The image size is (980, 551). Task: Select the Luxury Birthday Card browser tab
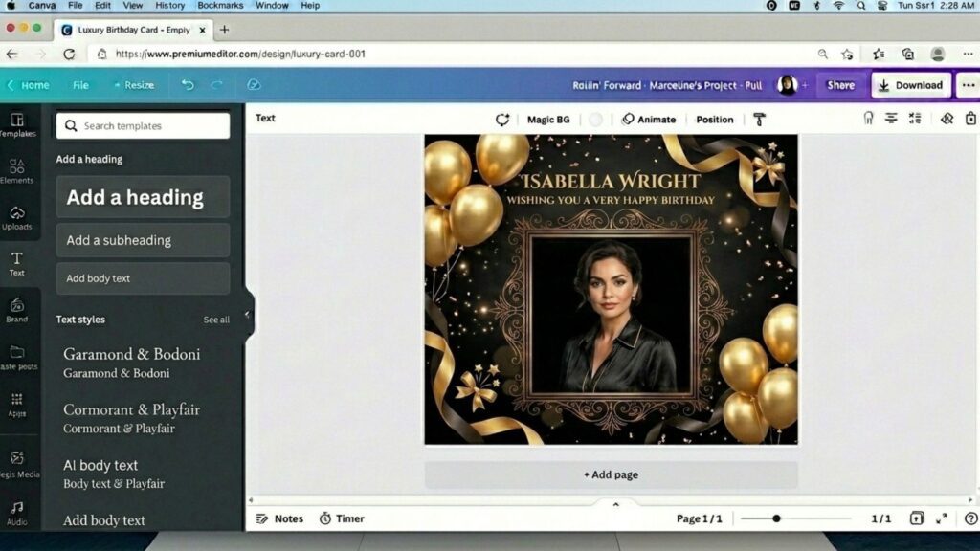[x=133, y=30]
